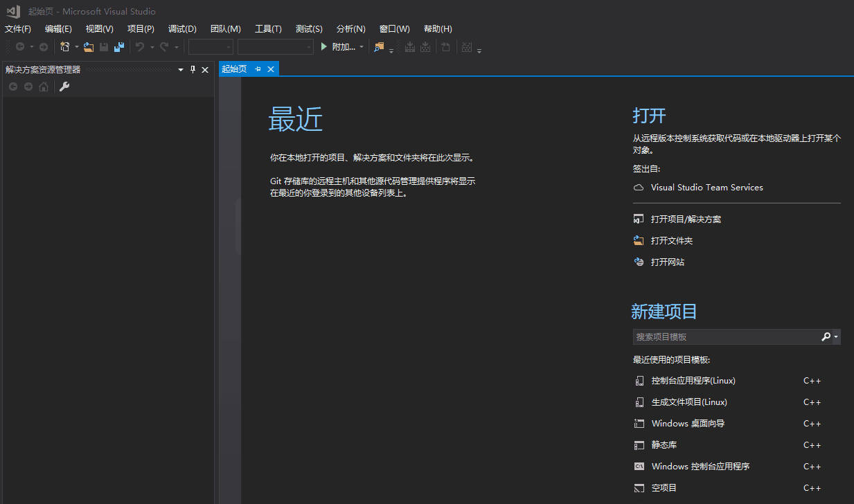Expand the Redo history dropdown arrow
Screen dimensions: 854x504
(176, 47)
